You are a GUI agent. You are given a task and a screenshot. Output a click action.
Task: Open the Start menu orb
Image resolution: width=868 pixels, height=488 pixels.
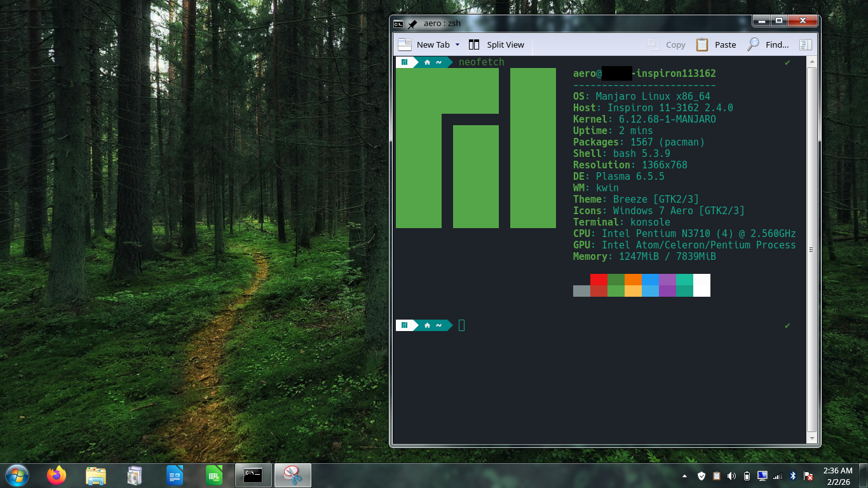(x=17, y=475)
